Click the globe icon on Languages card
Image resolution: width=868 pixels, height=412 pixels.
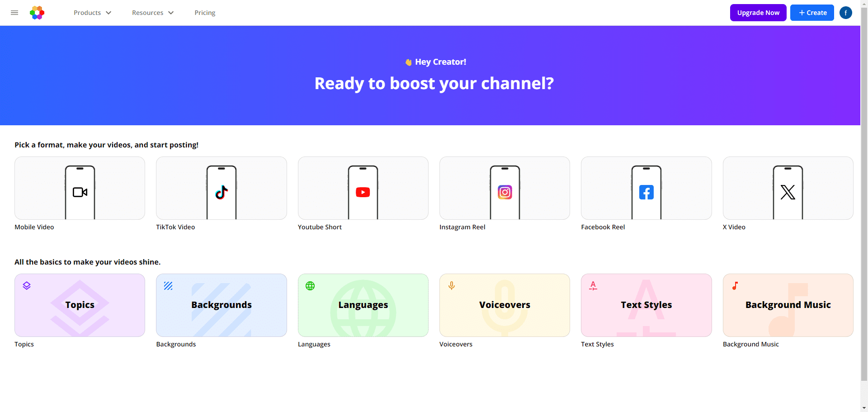310,286
